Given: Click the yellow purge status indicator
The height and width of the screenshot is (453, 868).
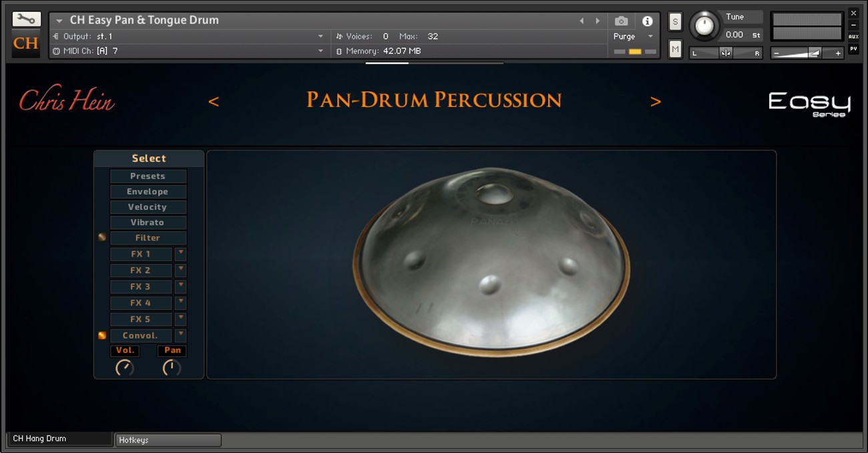Looking at the screenshot, I should tap(635, 51).
